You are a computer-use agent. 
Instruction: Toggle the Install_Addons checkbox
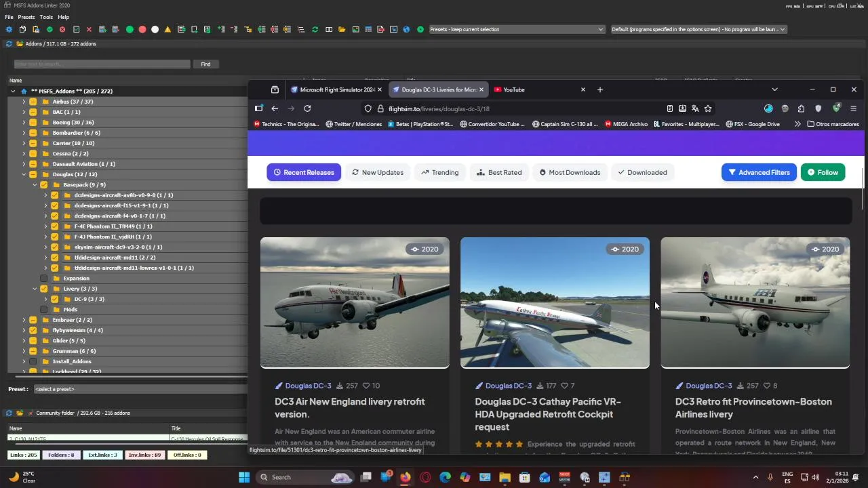coord(33,361)
